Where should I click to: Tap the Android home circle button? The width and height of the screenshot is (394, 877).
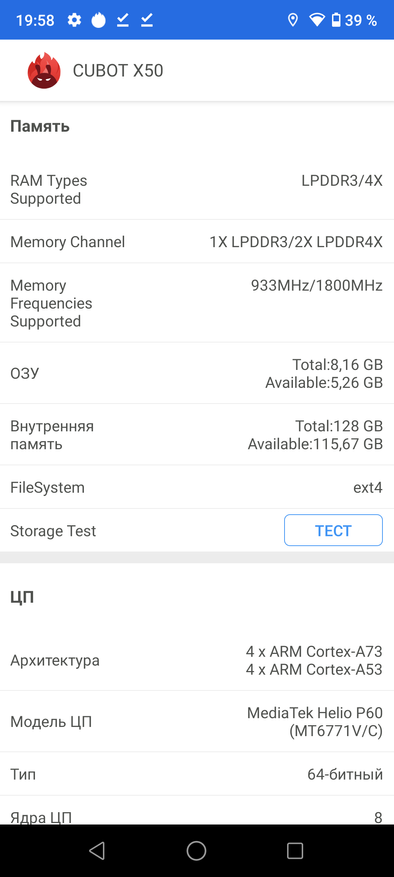[x=196, y=851]
